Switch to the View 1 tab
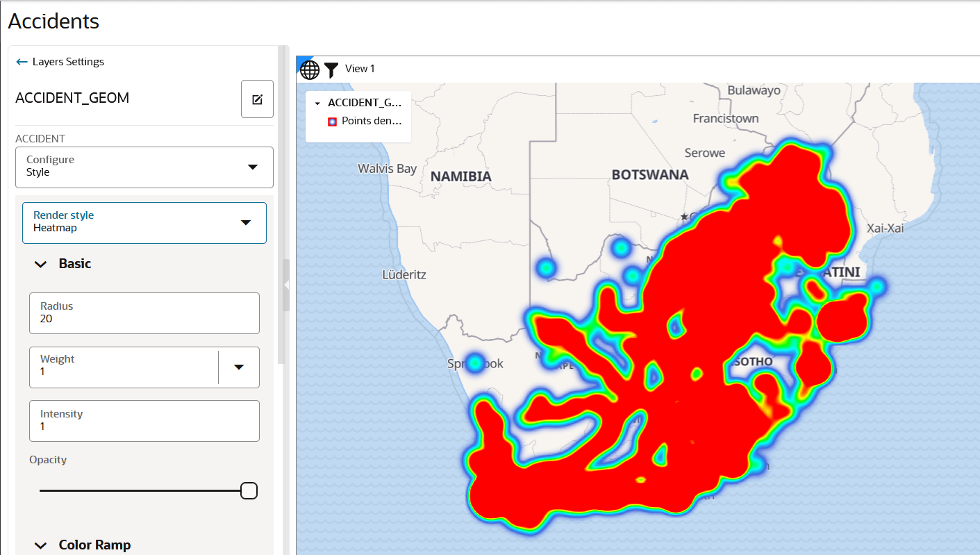Screen dimensions: 980x555 coord(360,68)
